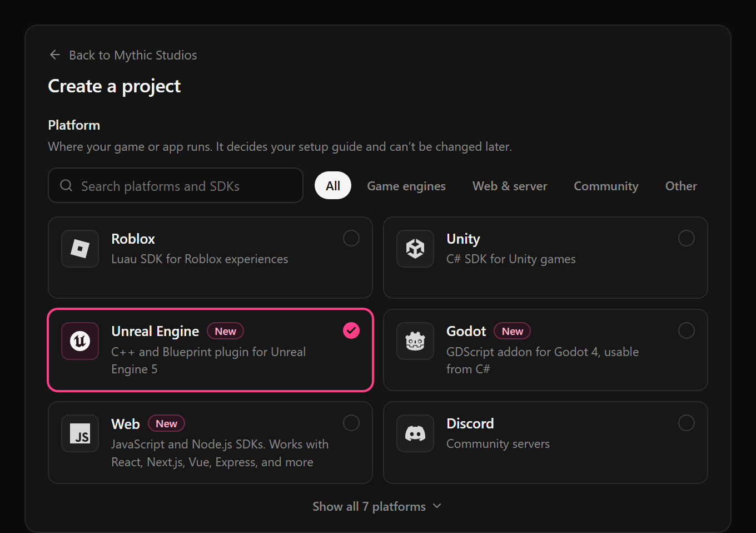Image resolution: width=756 pixels, height=533 pixels.
Task: Click the Community servers description
Action: (x=498, y=444)
